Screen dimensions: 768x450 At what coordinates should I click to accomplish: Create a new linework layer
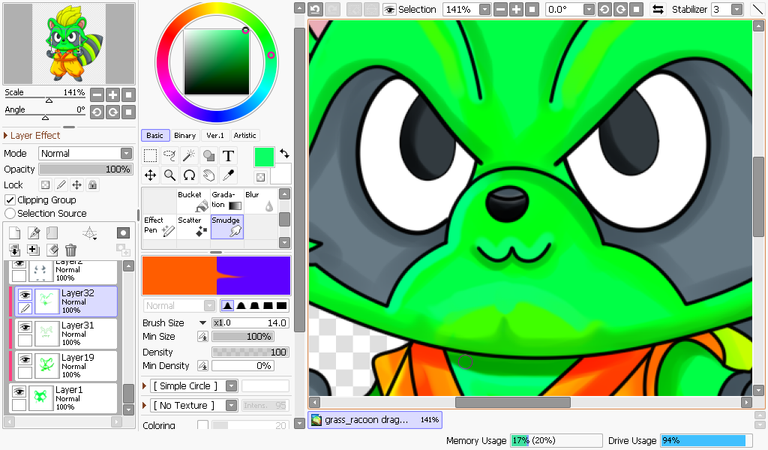click(34, 233)
